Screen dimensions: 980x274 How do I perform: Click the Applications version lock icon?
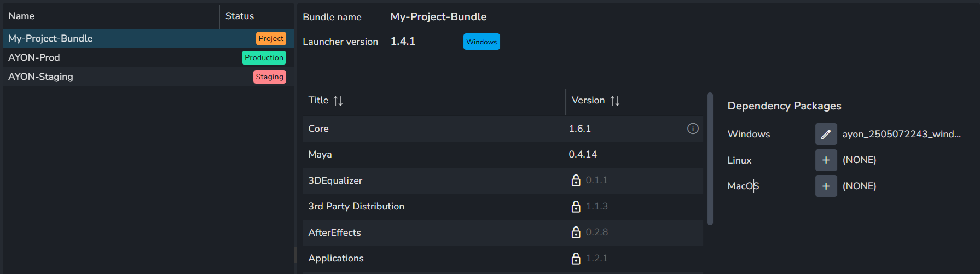pyautogui.click(x=576, y=258)
